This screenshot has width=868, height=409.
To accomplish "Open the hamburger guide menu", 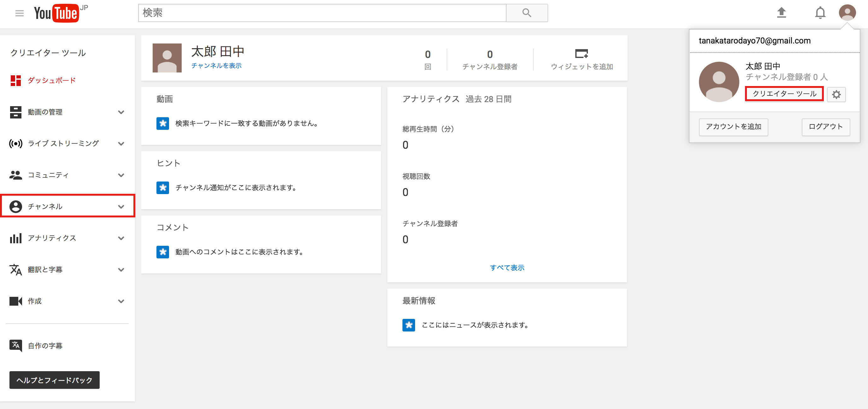I will coord(20,13).
